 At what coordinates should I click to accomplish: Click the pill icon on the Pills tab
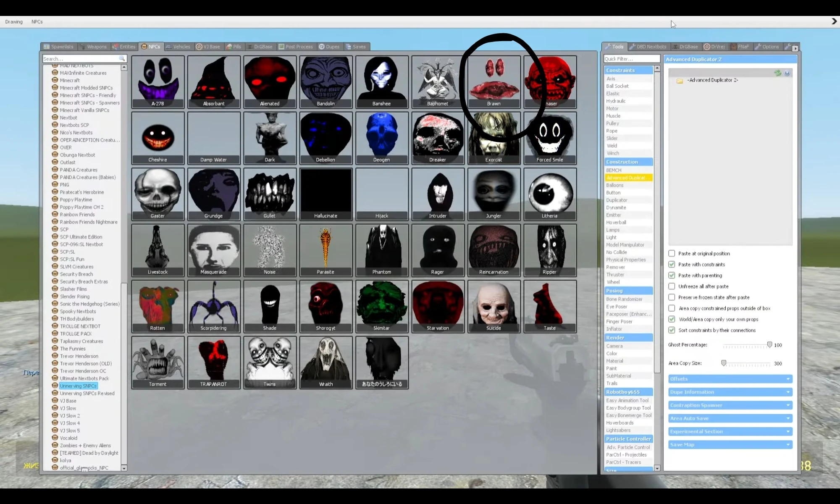(229, 47)
